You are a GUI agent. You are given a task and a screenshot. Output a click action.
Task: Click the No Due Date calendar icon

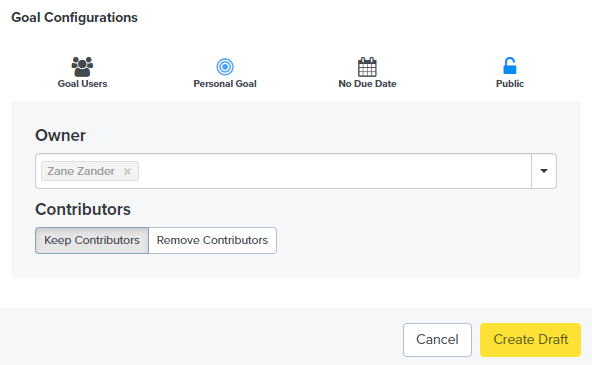(x=367, y=67)
